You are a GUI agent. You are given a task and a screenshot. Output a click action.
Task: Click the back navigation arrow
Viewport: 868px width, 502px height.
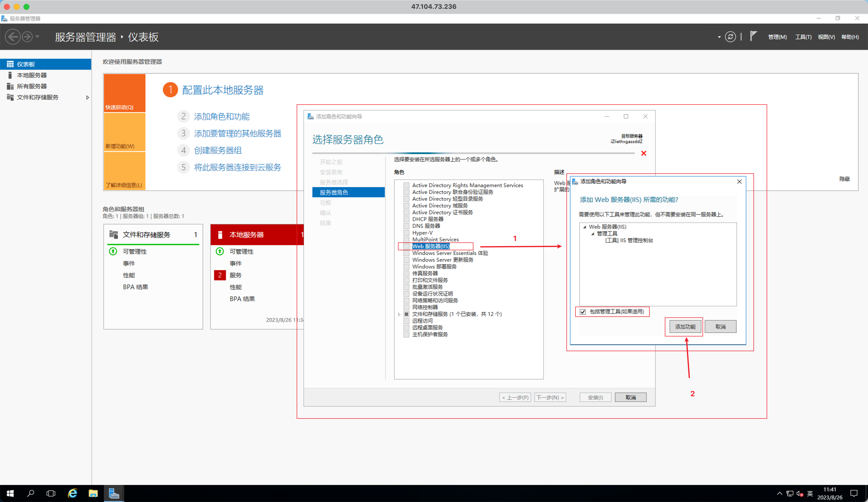[13, 36]
